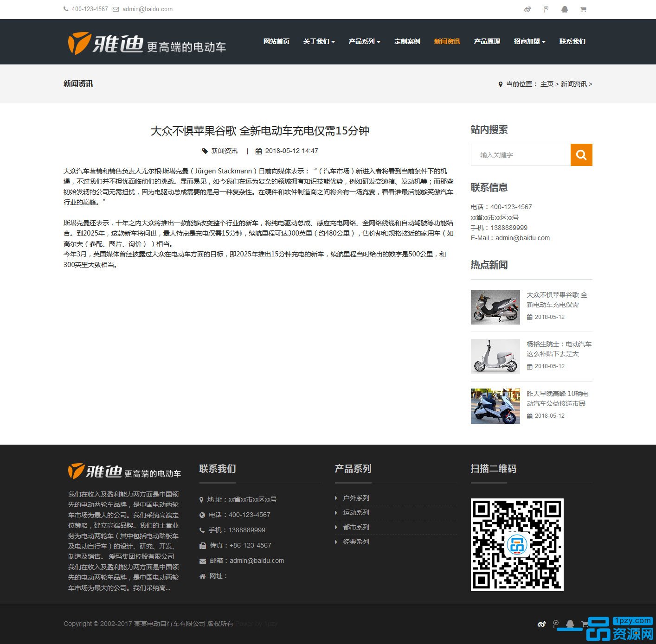Expand the 产品系列 dropdown in the navigation
Image resolution: width=656 pixels, height=644 pixels.
[365, 41]
